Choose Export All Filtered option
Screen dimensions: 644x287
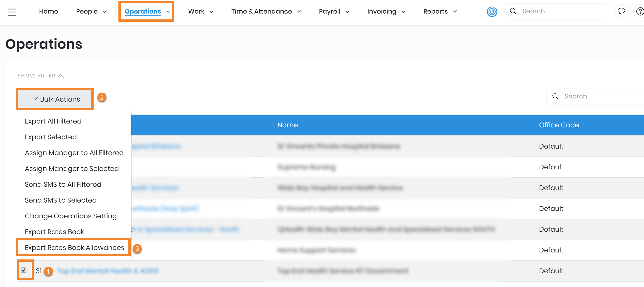tap(53, 121)
